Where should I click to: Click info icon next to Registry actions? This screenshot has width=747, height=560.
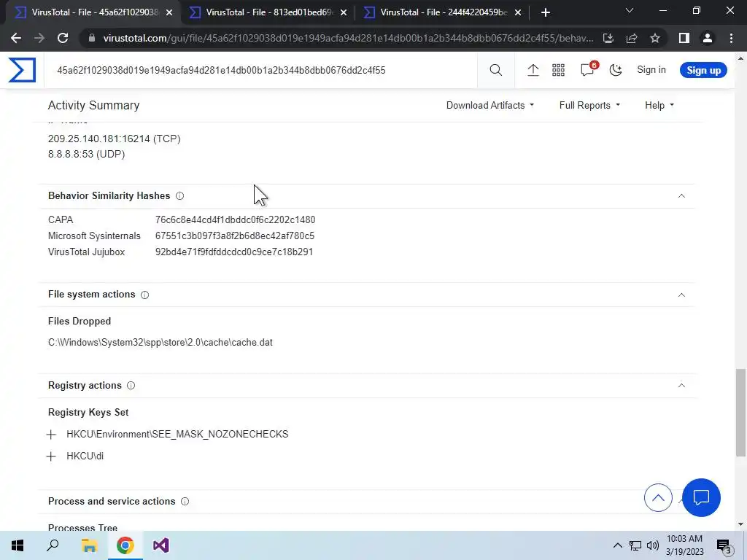[x=131, y=385]
